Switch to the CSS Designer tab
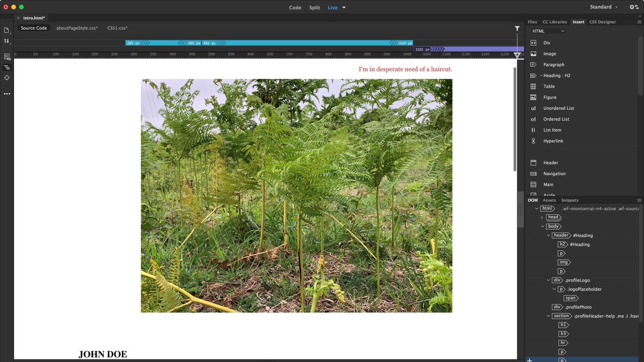Viewport: 644px width, 362px height. click(602, 21)
